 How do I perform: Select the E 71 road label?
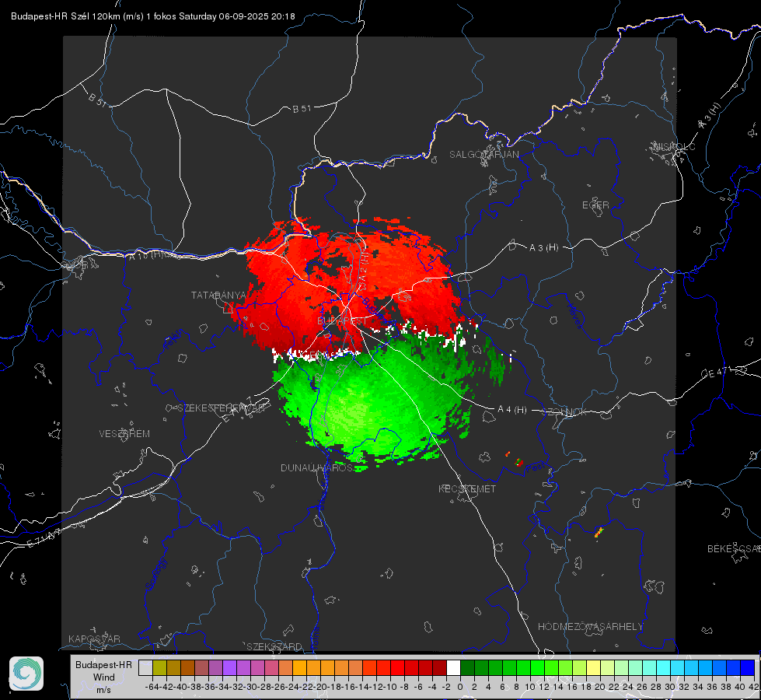(43, 537)
